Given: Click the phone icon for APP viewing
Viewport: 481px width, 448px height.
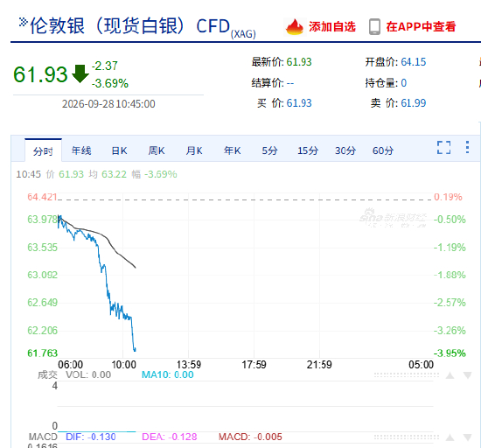Looking at the screenshot, I should [374, 27].
